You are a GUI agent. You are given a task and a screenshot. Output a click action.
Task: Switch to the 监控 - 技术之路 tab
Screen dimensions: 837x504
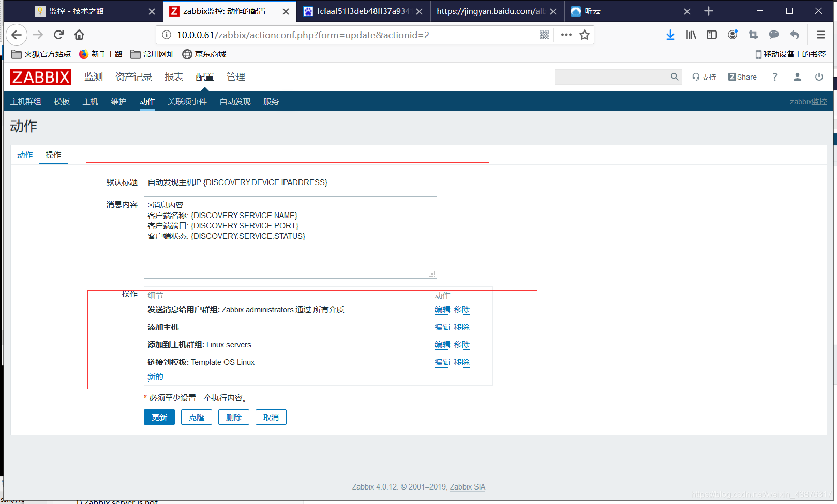95,11
